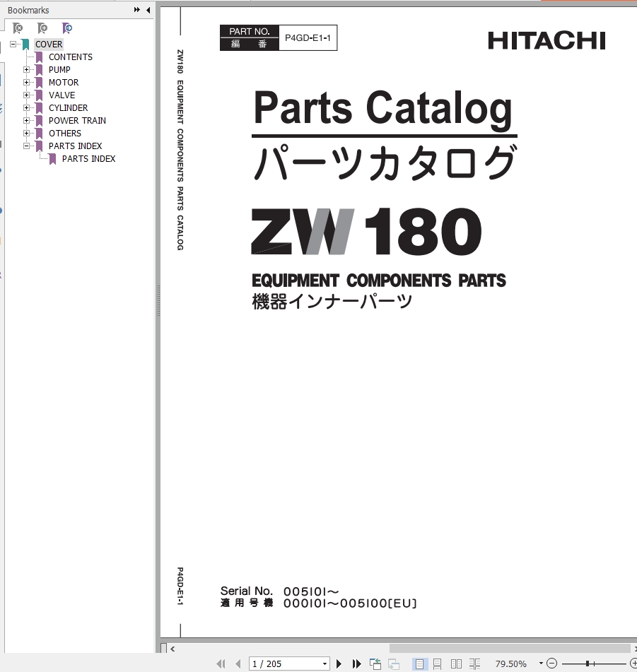The height and width of the screenshot is (672, 637).
Task: Go to the POWER TRAIN bookmark
Action: [77, 120]
